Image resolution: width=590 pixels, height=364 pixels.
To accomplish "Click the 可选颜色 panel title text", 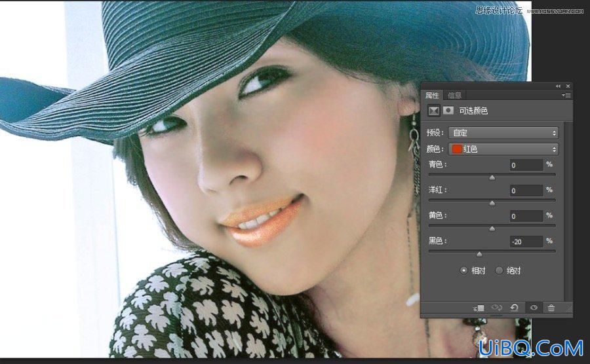I will tap(473, 111).
